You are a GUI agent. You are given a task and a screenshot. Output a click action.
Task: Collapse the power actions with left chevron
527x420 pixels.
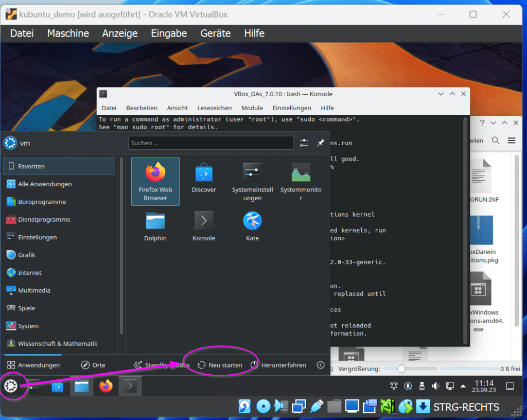[321, 365]
